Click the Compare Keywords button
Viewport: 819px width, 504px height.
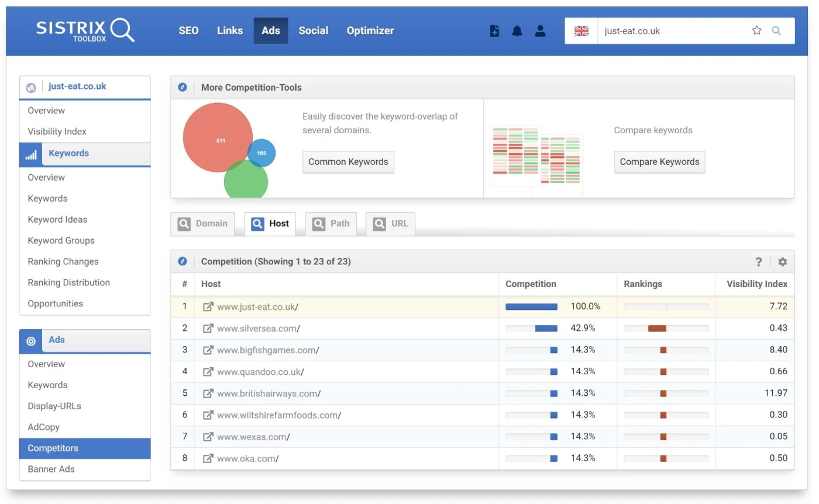[x=659, y=162]
